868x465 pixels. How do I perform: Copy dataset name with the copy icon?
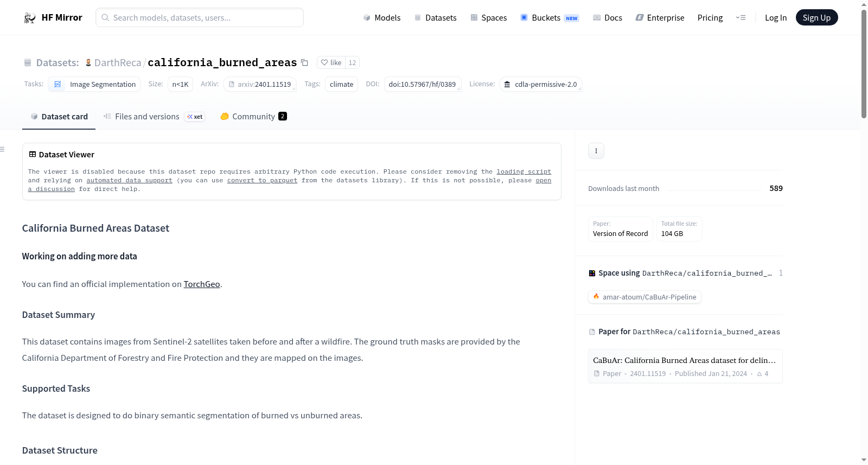pos(305,63)
